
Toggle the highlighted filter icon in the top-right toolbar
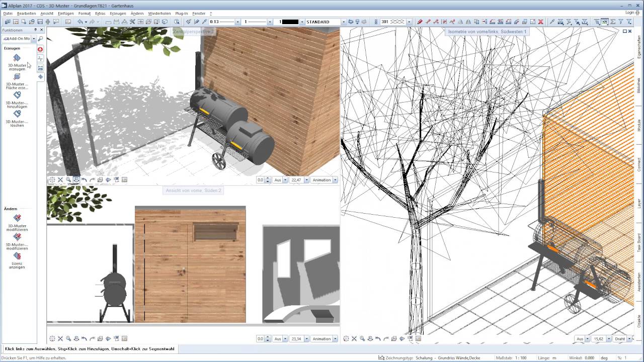click(x=605, y=22)
